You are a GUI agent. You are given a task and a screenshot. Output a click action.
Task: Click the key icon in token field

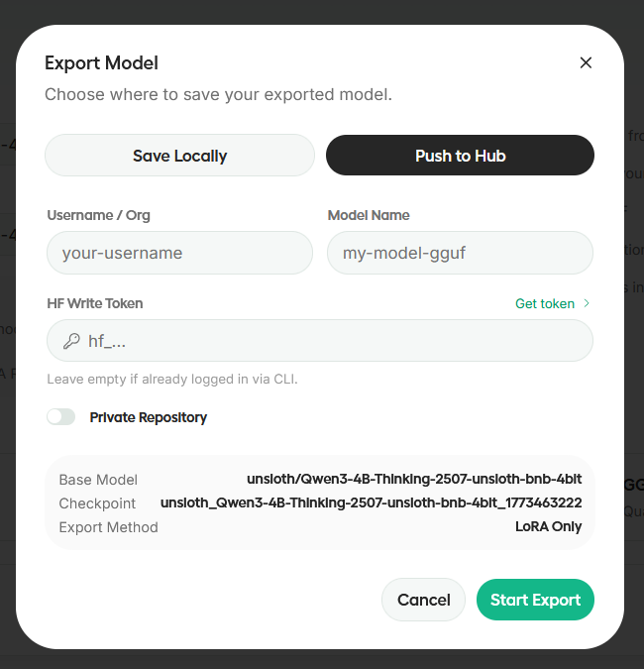[x=71, y=341]
